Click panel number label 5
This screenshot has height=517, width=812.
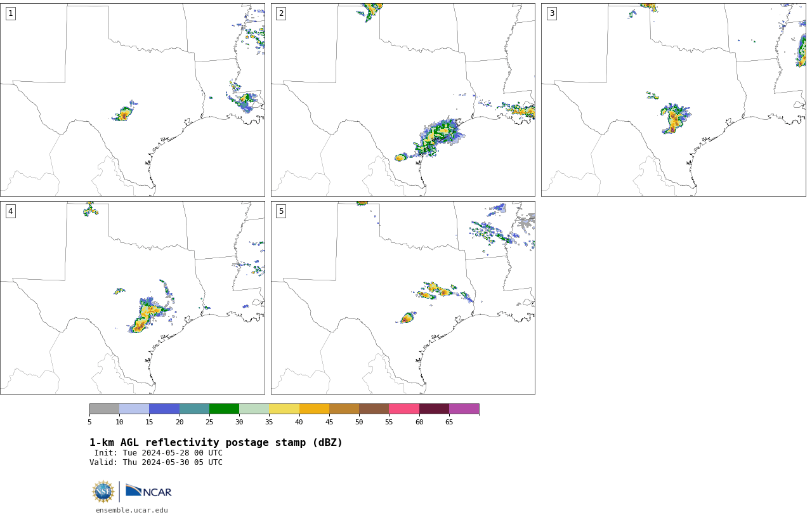[x=281, y=211]
